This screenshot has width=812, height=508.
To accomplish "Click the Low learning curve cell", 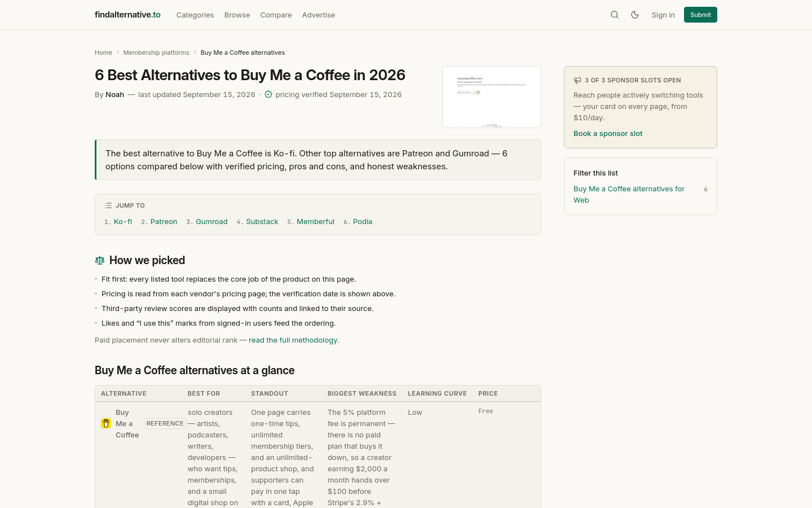I will [415, 413].
